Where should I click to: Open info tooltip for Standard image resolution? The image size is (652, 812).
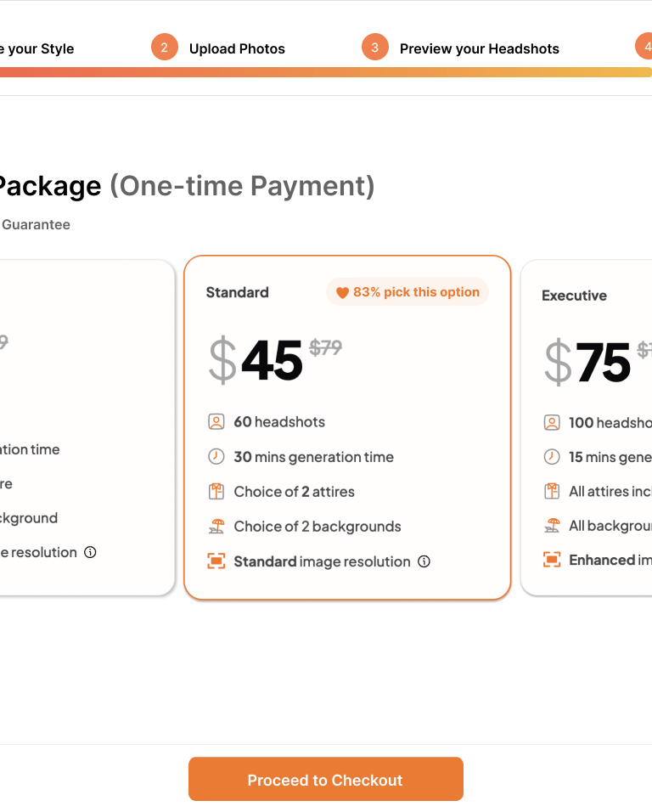[x=424, y=561]
